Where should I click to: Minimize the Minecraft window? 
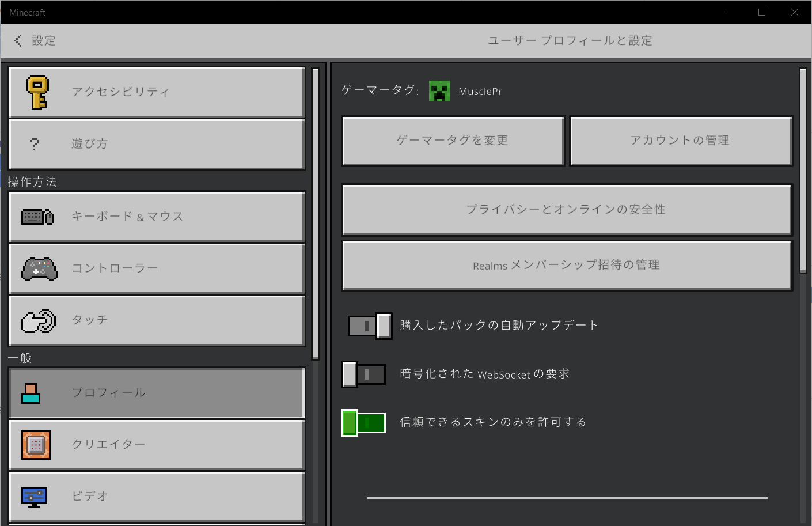729,12
